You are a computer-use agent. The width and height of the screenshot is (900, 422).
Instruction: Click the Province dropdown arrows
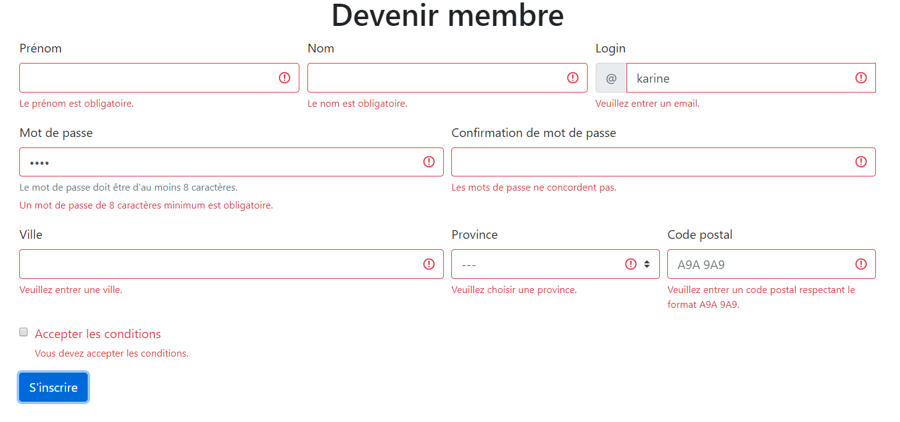coord(647,264)
